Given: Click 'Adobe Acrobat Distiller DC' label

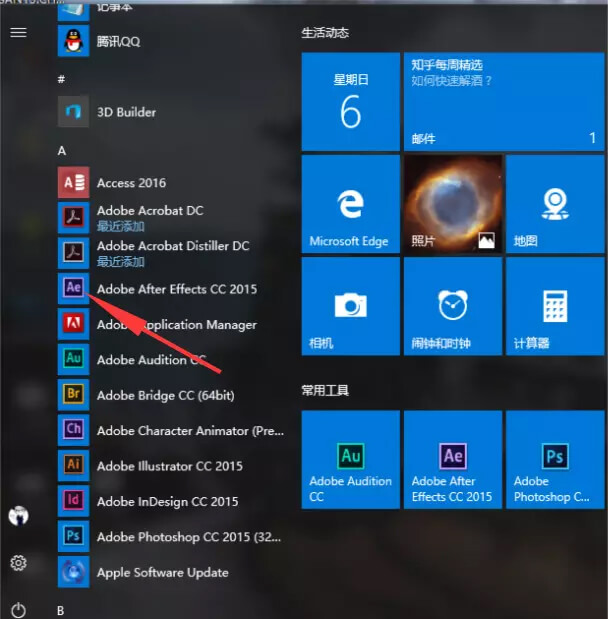Looking at the screenshot, I should coord(173,246).
